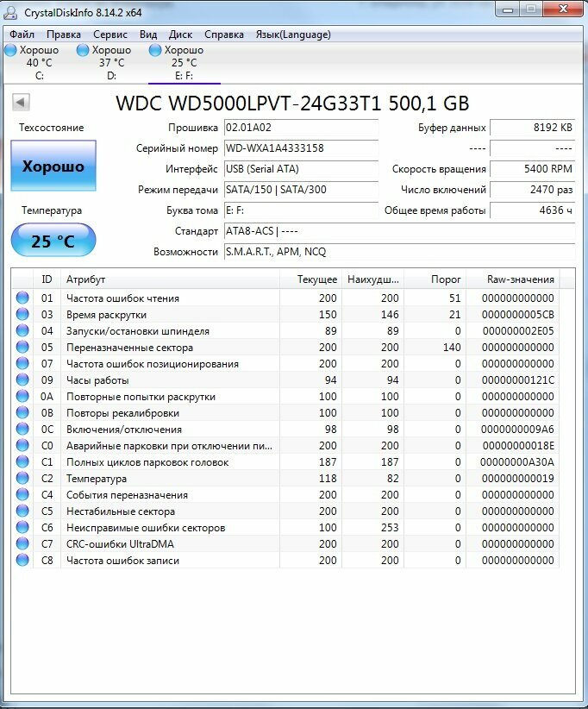
Task: Open the Справка menu
Action: pyautogui.click(x=223, y=35)
